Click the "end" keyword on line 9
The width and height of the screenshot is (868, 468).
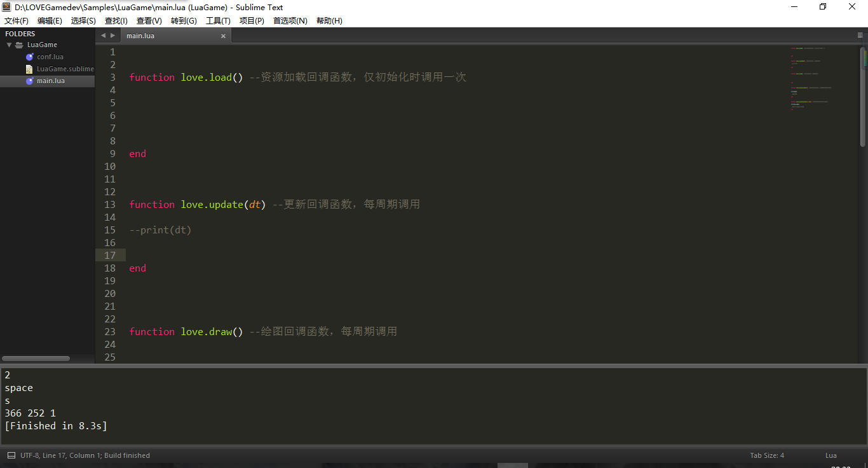click(x=138, y=154)
